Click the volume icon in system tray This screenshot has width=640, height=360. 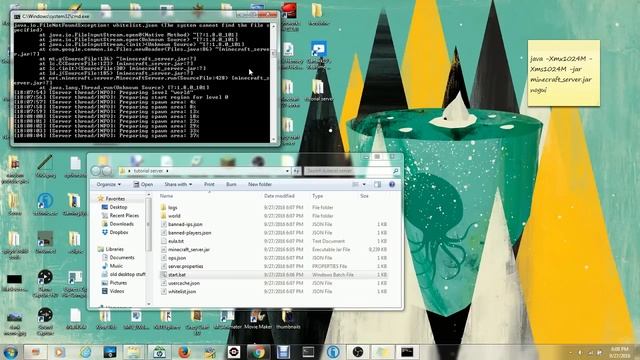580,352
